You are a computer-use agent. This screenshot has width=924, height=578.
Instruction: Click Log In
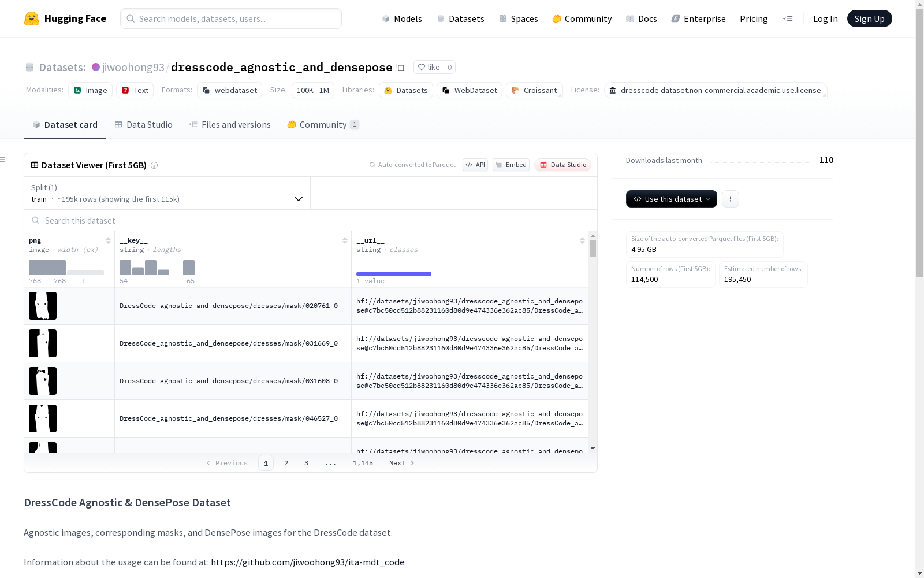825,18
